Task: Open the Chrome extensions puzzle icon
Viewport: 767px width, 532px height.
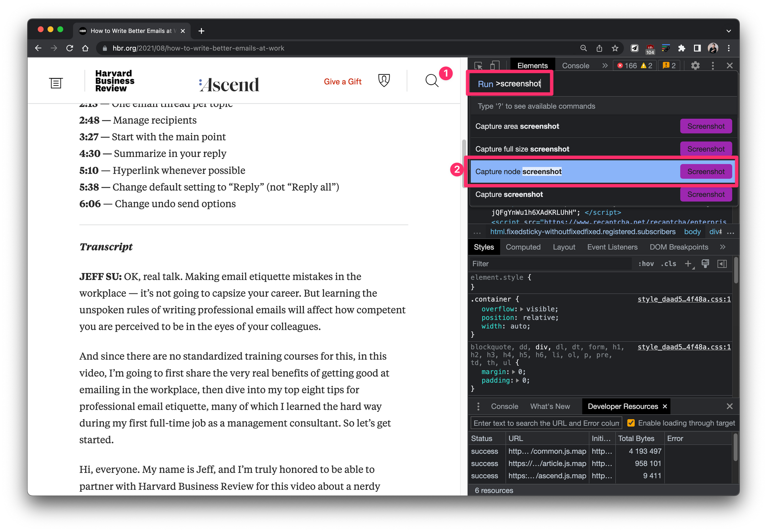Action: click(x=681, y=48)
